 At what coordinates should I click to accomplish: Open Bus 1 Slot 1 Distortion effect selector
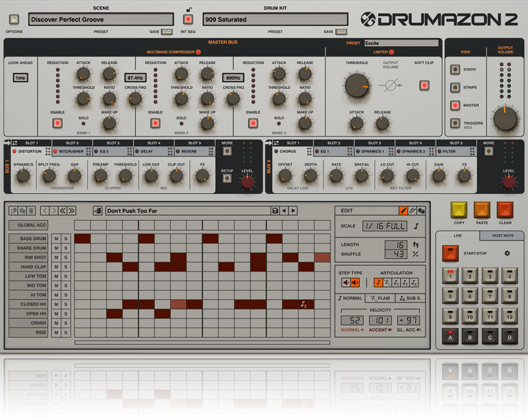coord(31,152)
